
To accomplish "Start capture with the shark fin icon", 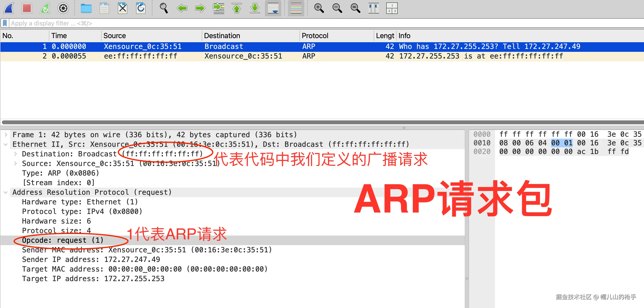I will click(x=9, y=8).
